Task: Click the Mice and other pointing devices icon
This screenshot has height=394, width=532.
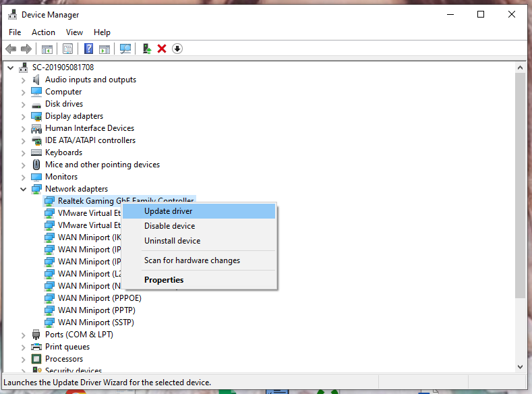Action: pyautogui.click(x=36, y=165)
